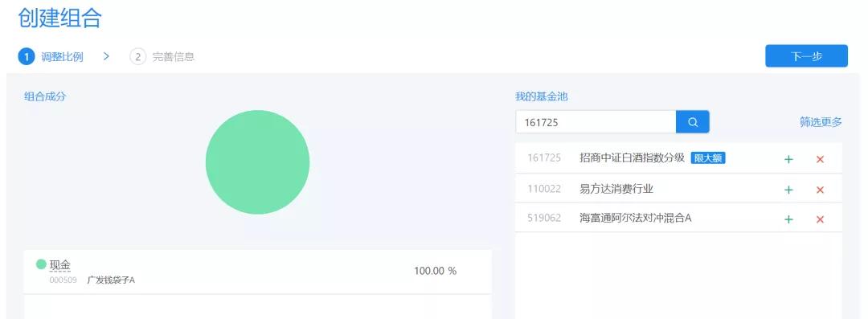Click the green dot beside 现金
Image resolution: width=868 pixels, height=319 pixels.
click(41, 264)
